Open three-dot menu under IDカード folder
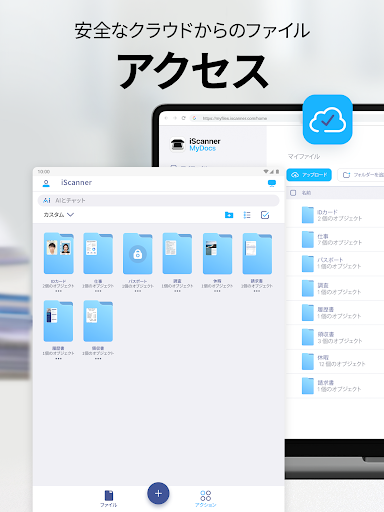The width and height of the screenshot is (384, 512). point(58,291)
